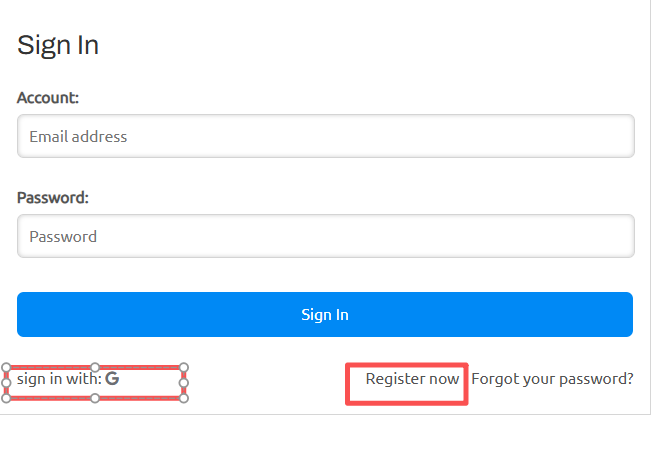
Task: Open the Register now link
Action: [412, 379]
